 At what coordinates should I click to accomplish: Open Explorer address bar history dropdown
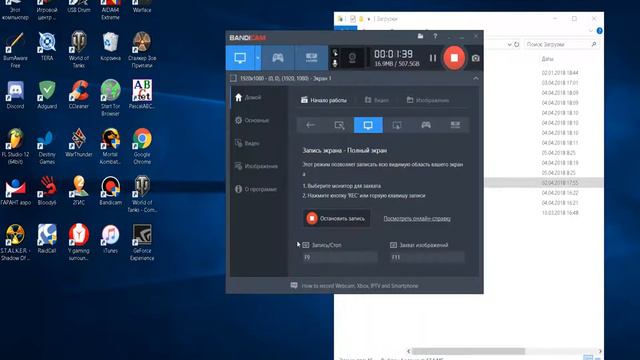[509, 44]
